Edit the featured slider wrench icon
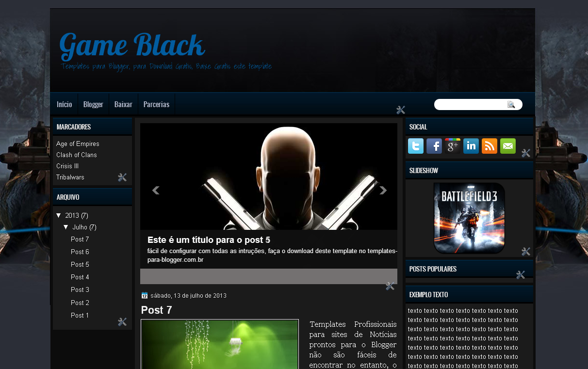Image resolution: width=588 pixels, height=369 pixels. [x=390, y=286]
